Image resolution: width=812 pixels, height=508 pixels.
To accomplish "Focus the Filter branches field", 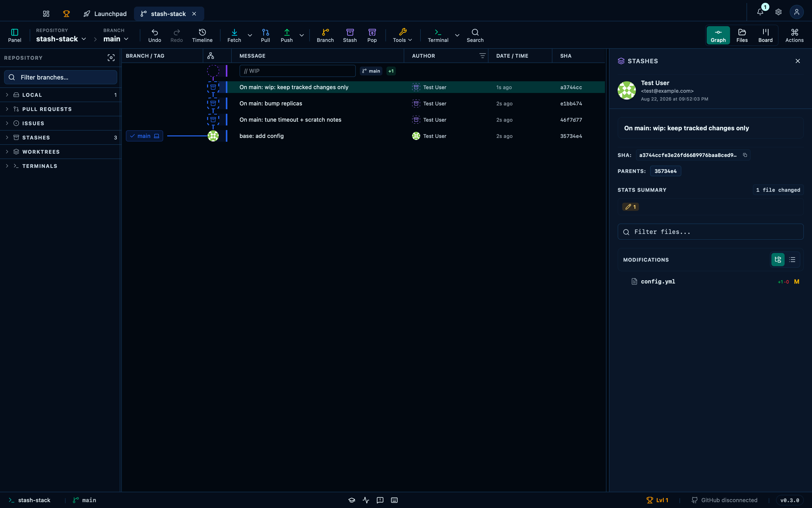I will (60, 77).
